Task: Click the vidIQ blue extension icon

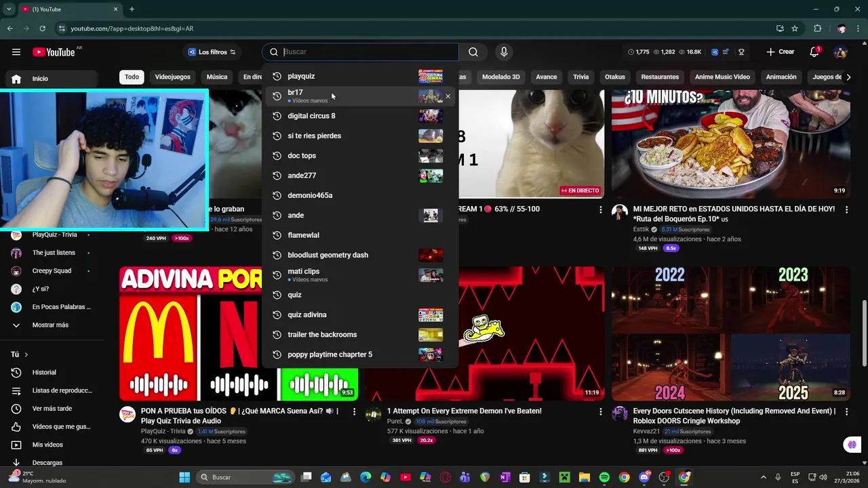Action: 714,52
